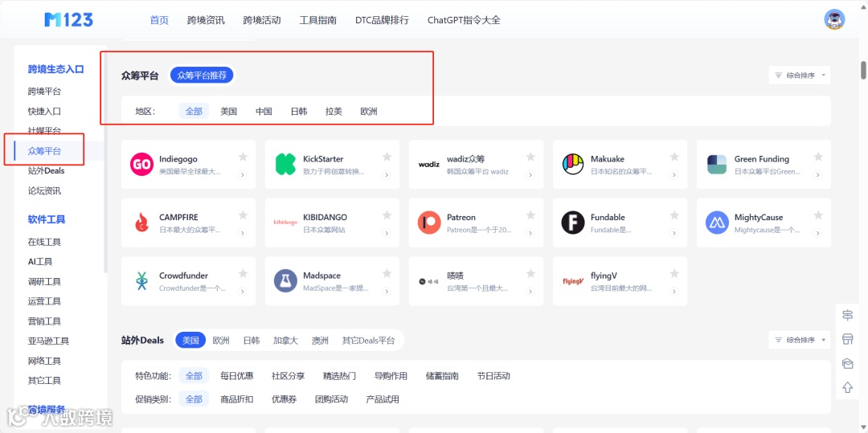Click the Makuake colorful logo icon
The height and width of the screenshot is (433, 868).
[573, 164]
